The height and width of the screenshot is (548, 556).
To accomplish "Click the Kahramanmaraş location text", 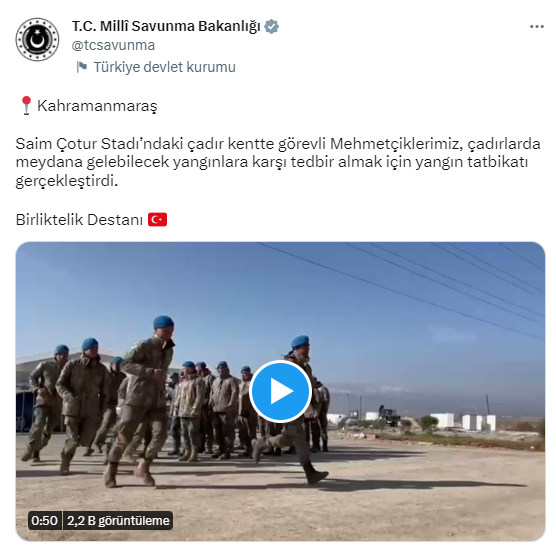I will pyautogui.click(x=97, y=106).
